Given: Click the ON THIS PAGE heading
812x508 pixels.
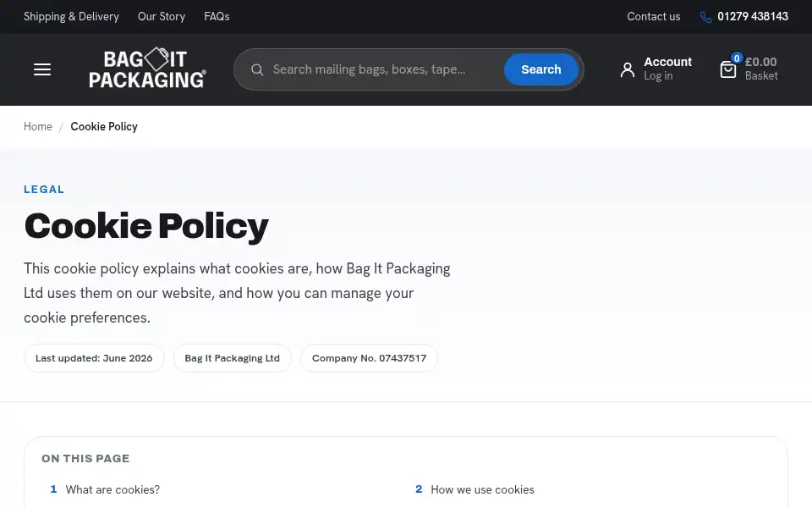Looking at the screenshot, I should (x=85, y=458).
